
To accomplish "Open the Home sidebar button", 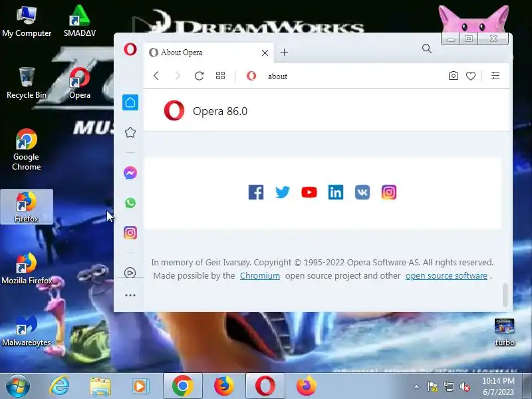I will click(x=130, y=102).
